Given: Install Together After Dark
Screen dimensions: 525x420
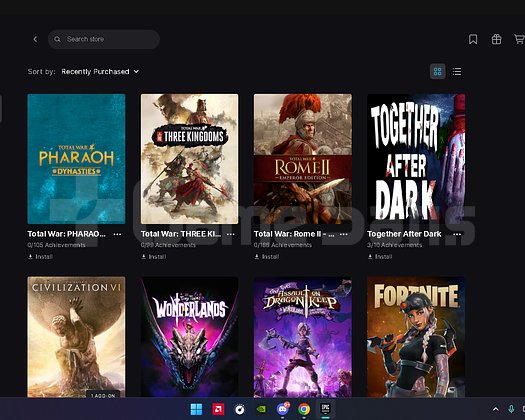Looking at the screenshot, I should (380, 257).
